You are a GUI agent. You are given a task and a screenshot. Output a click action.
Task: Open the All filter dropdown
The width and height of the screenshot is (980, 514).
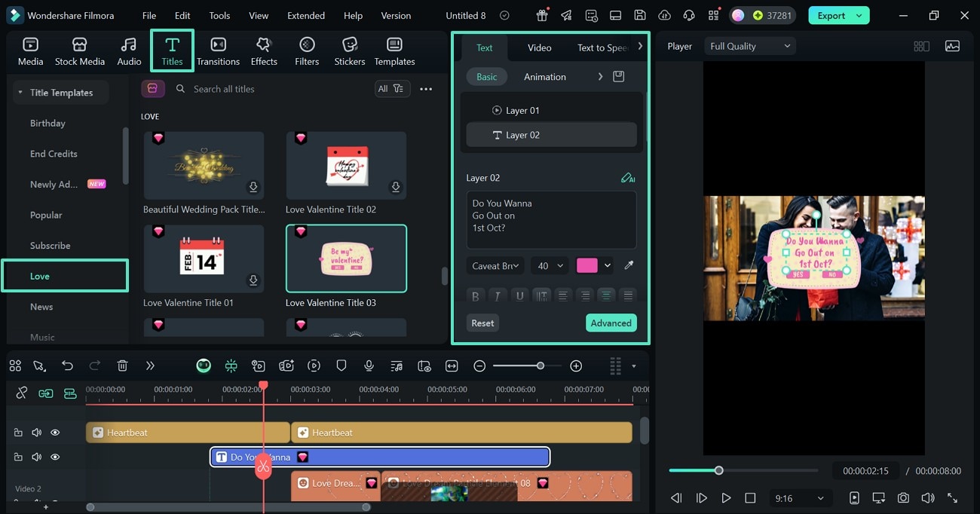tap(393, 89)
